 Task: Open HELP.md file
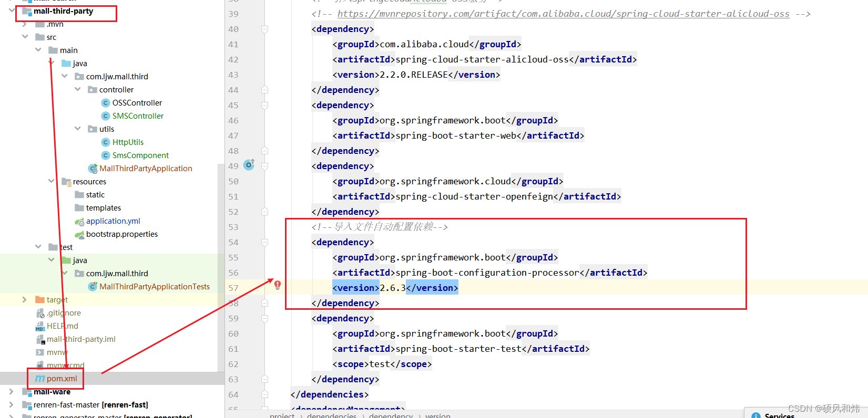click(62, 326)
